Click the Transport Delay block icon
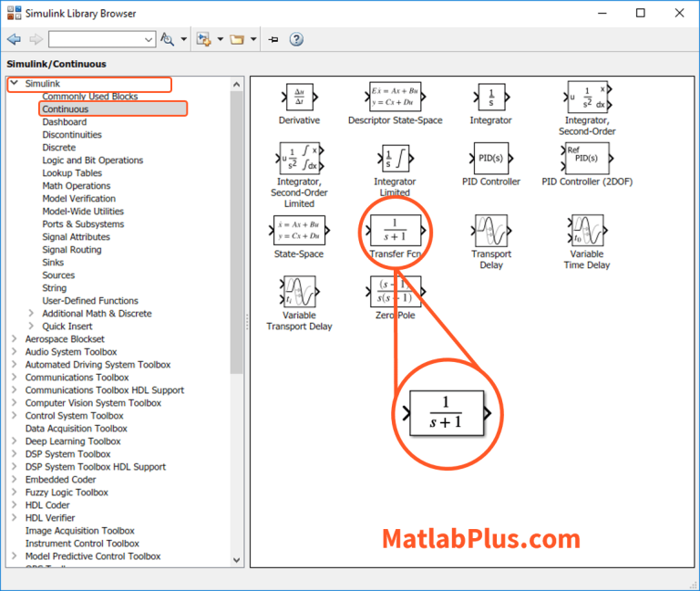 490,230
